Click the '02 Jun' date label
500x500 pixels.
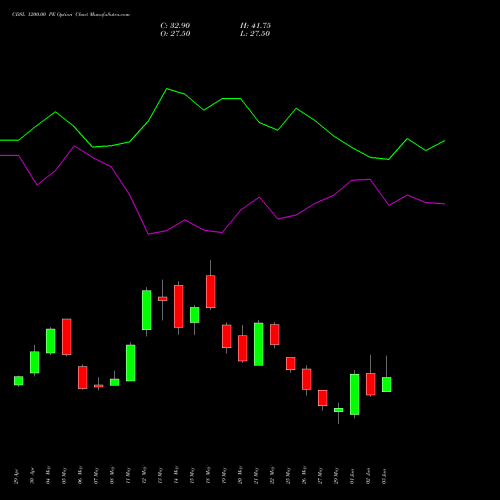369,476
